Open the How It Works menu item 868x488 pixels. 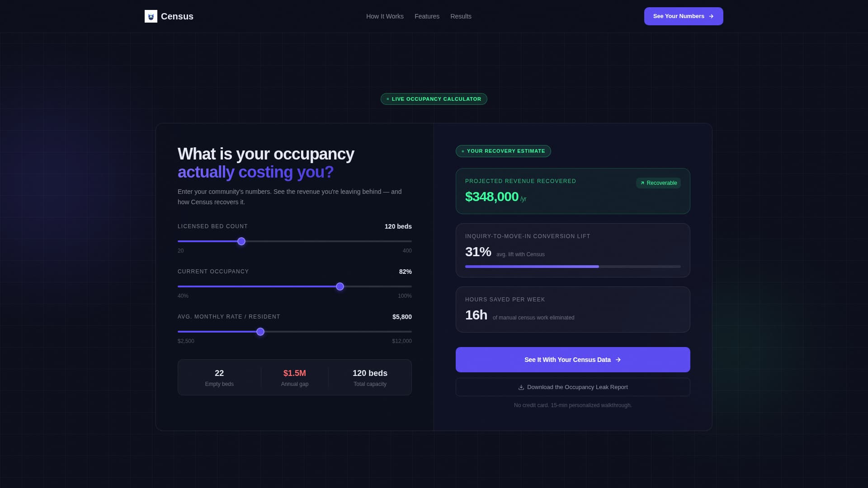tap(385, 16)
